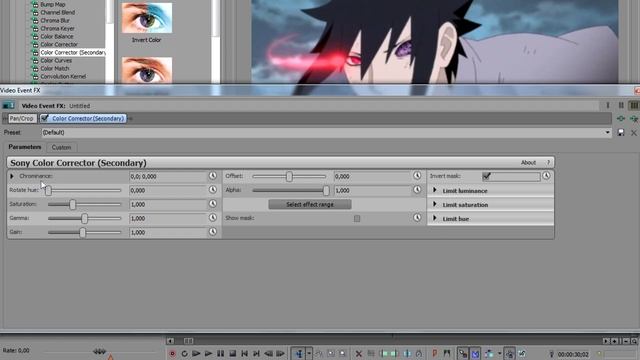The height and width of the screenshot is (360, 640).
Task: Expand the Chrominance parameter triangle
Action: [x=12, y=176]
